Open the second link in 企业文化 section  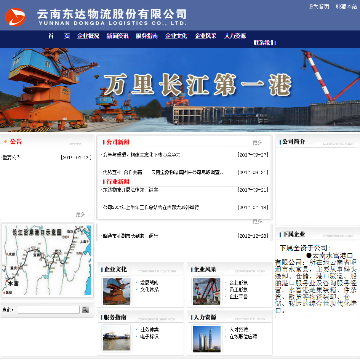tap(149, 289)
